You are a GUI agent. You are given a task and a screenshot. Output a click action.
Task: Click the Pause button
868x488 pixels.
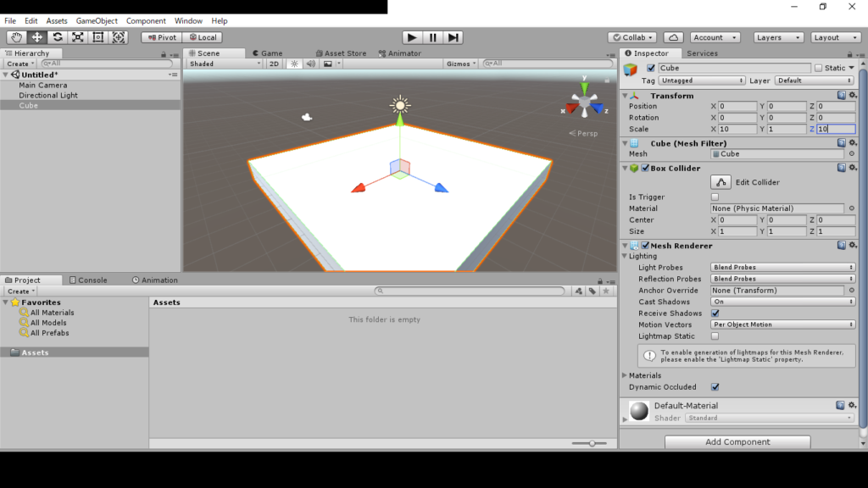point(433,37)
